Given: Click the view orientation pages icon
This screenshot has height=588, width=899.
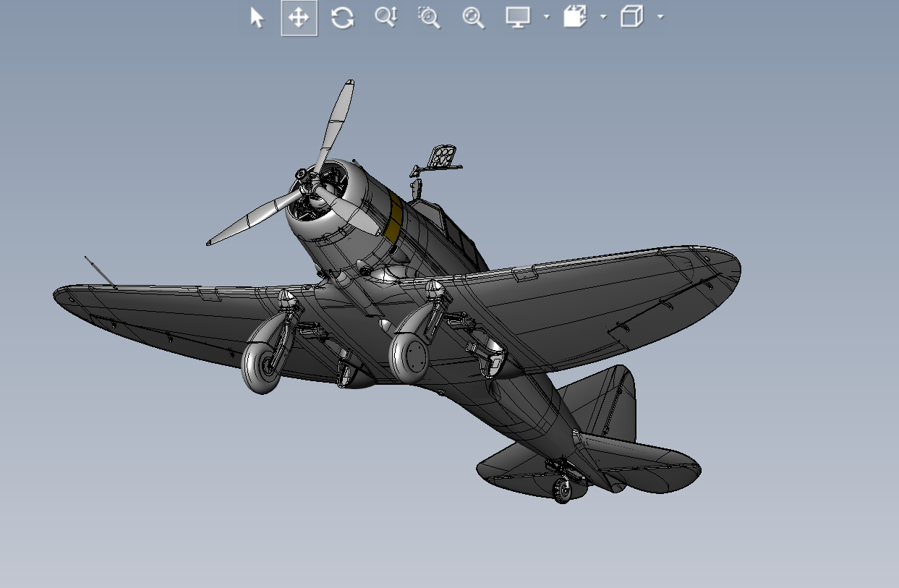Looking at the screenshot, I should 574,17.
